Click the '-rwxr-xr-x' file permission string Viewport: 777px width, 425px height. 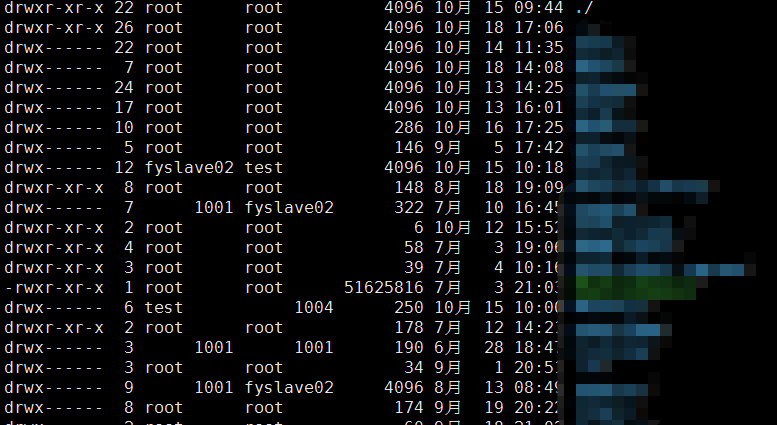(x=54, y=288)
